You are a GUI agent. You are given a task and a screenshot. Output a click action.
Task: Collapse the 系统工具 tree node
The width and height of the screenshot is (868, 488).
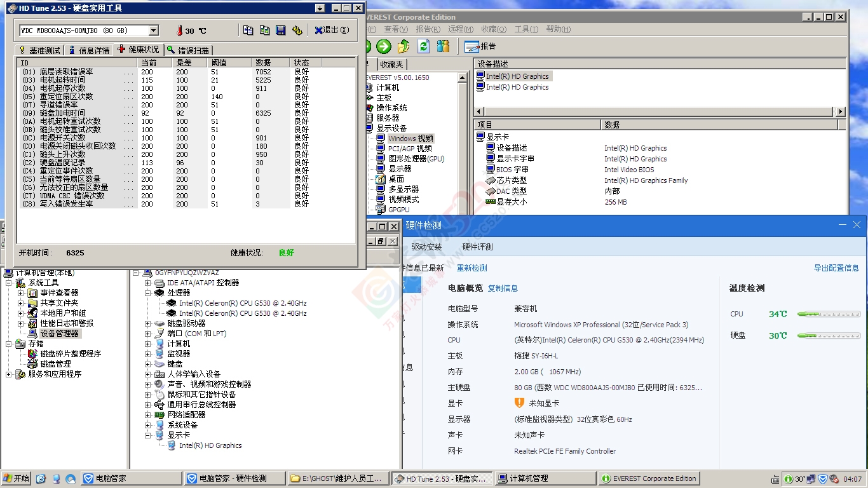[x=9, y=283]
